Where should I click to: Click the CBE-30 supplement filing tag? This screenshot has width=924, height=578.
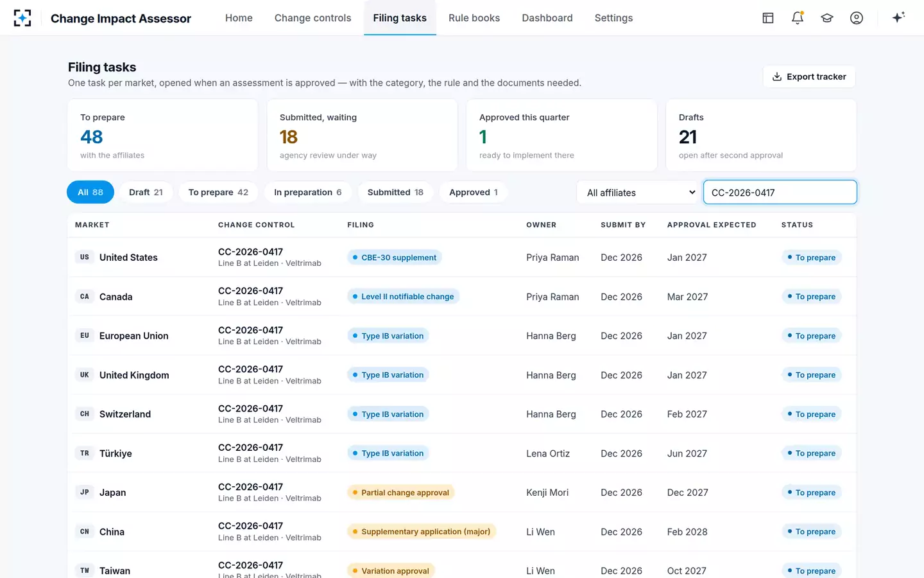click(395, 258)
